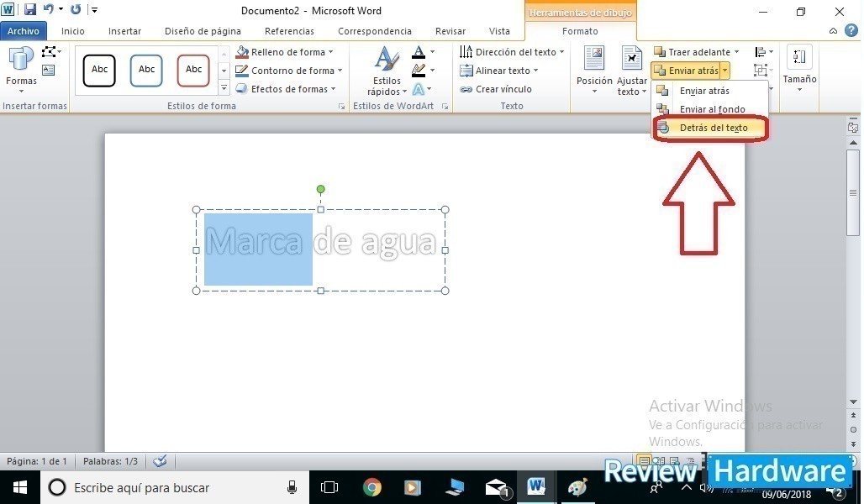864x504 pixels.
Task: Click the microphone icon in the search box
Action: [x=292, y=487]
